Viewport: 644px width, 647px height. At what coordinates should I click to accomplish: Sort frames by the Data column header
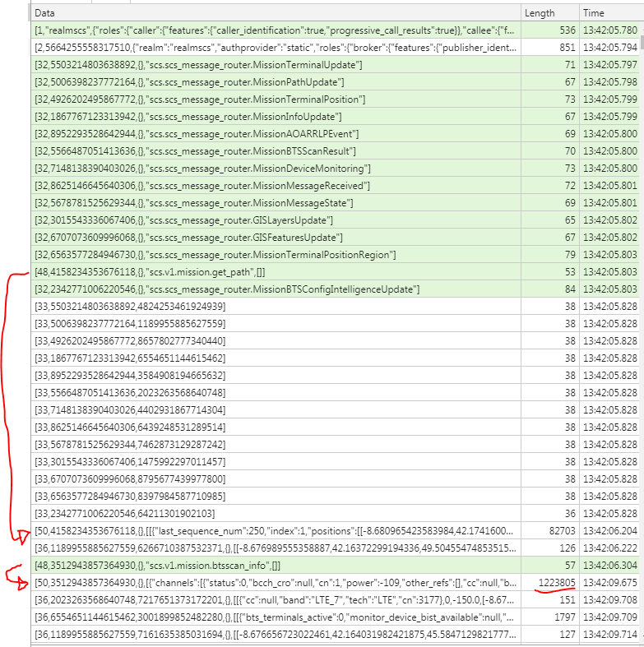tap(276, 13)
